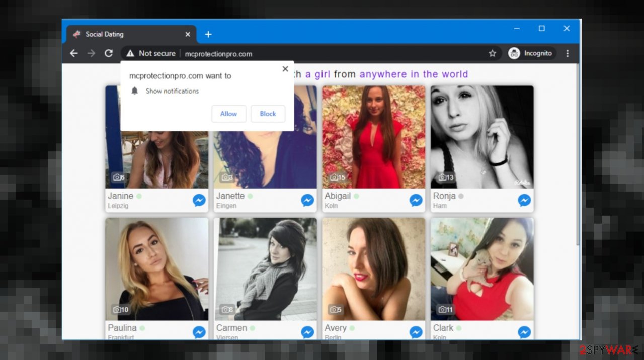Click the Not secure warning icon
The width and height of the screenshot is (644, 360).
click(130, 53)
